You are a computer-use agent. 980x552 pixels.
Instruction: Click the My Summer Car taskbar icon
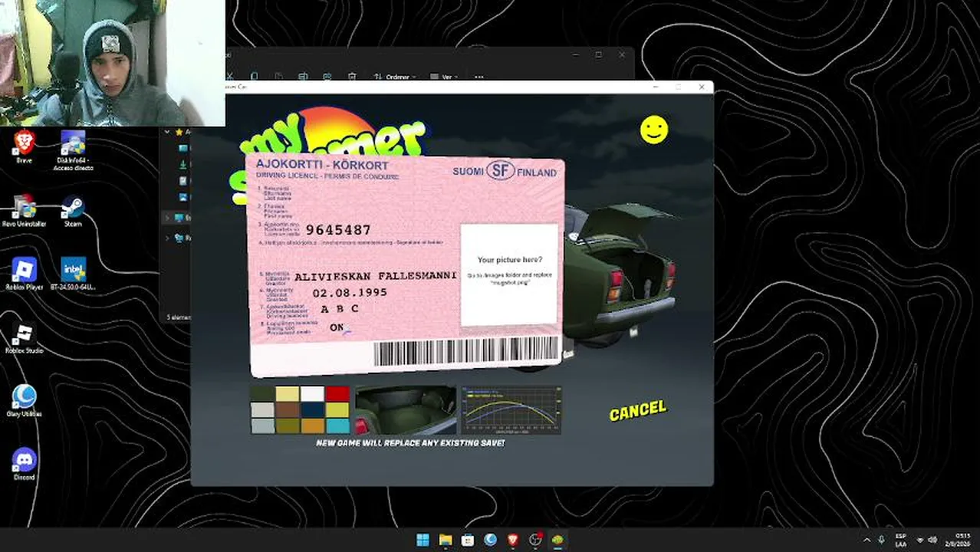pyautogui.click(x=557, y=540)
